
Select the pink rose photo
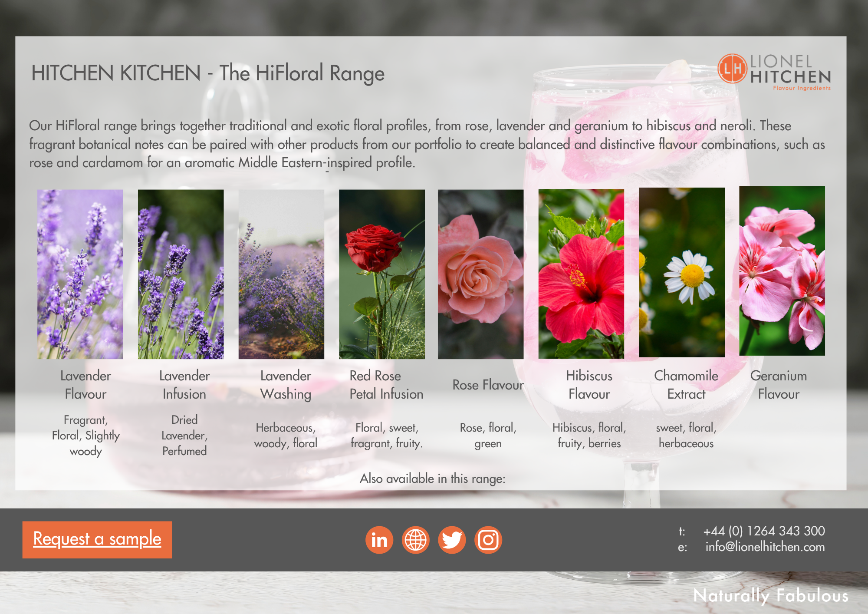coord(481,274)
